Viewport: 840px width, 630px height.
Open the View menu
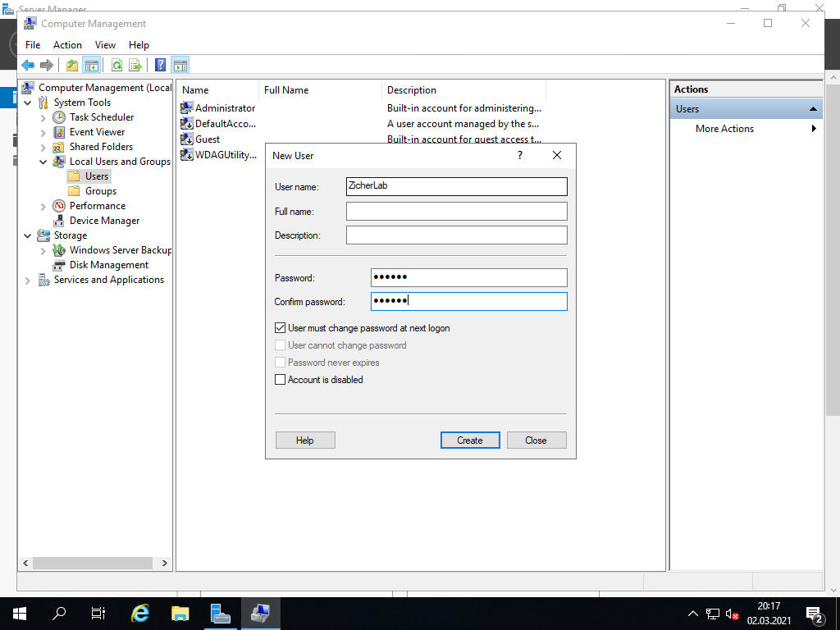pos(105,45)
